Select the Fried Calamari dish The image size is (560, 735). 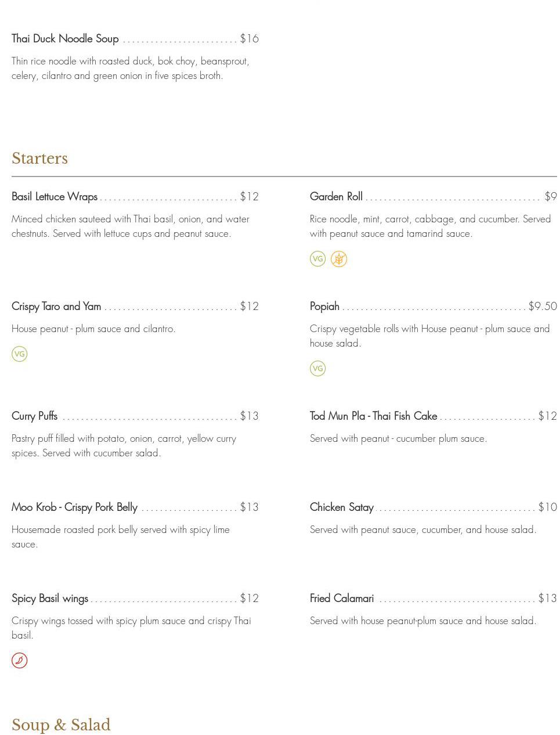pos(341,599)
